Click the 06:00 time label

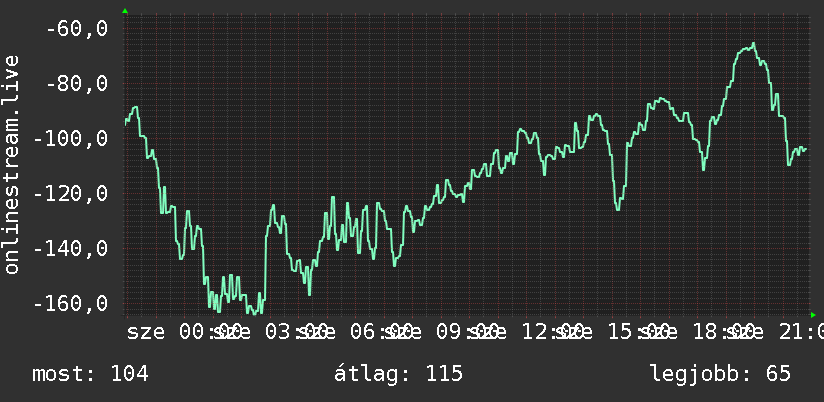(x=383, y=332)
